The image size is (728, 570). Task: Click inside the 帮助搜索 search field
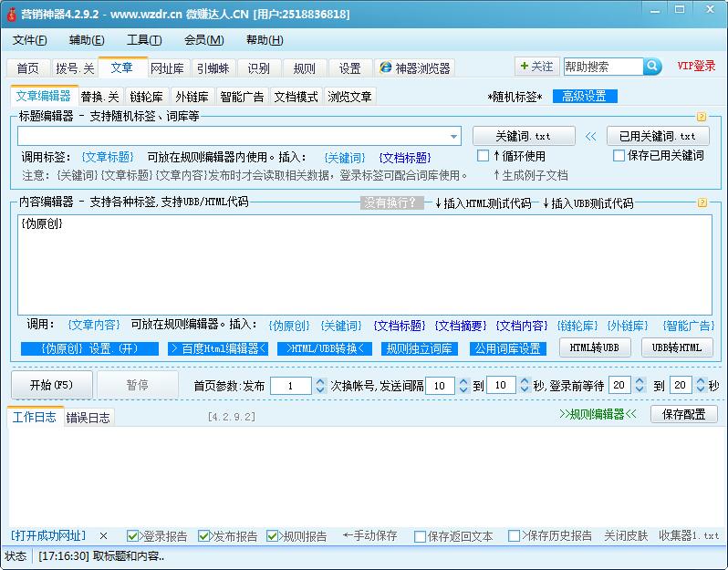[602, 67]
